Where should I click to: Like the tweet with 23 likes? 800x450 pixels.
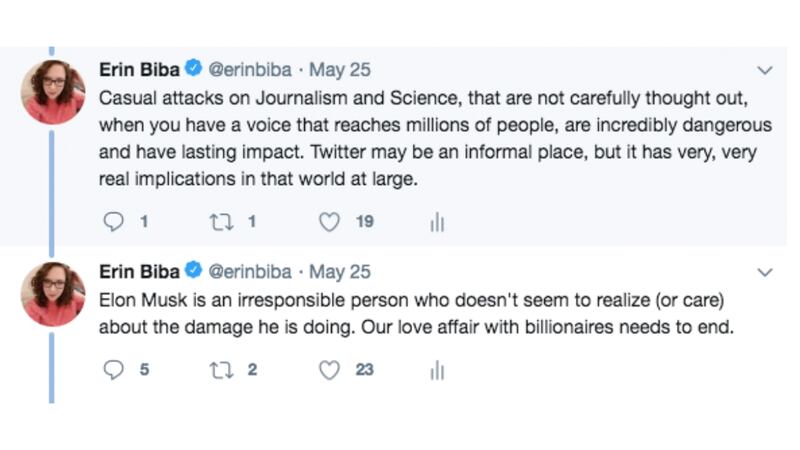(x=330, y=370)
